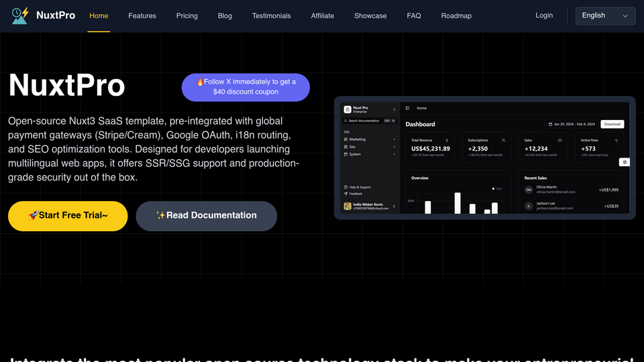Click the Login link
644x362 pixels.
point(544,15)
